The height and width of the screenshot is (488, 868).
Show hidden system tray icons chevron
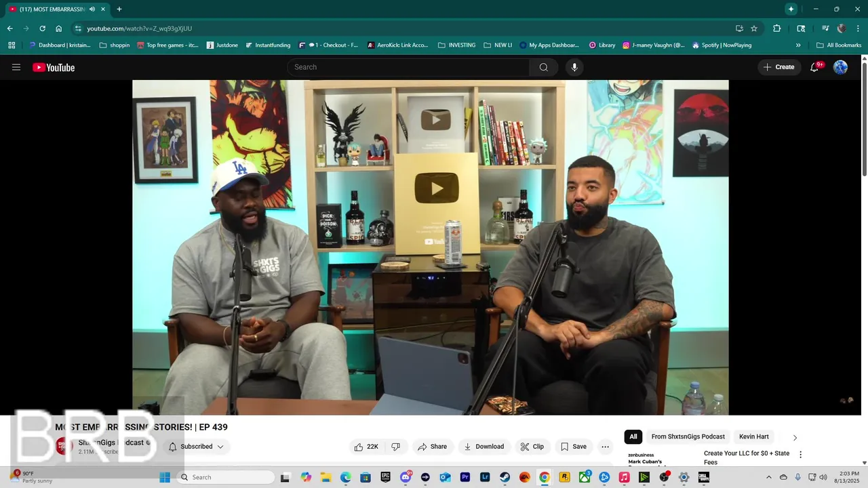pyautogui.click(x=768, y=477)
